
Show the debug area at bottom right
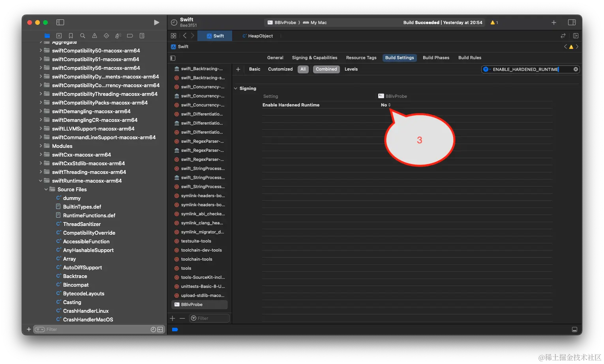pos(574,329)
